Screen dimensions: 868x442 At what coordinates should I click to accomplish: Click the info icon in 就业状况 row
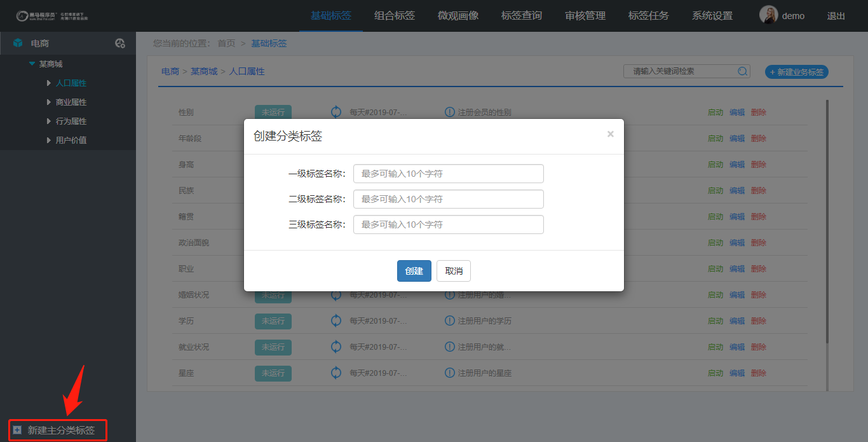450,347
